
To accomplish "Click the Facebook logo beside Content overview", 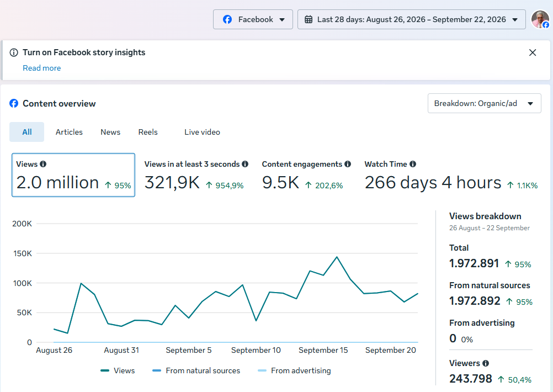I will [x=14, y=103].
